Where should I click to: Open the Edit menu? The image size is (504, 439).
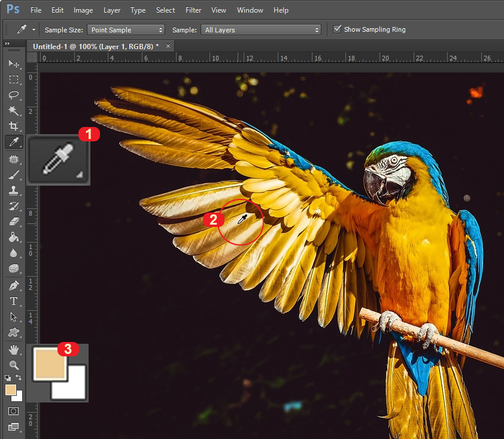[57, 10]
